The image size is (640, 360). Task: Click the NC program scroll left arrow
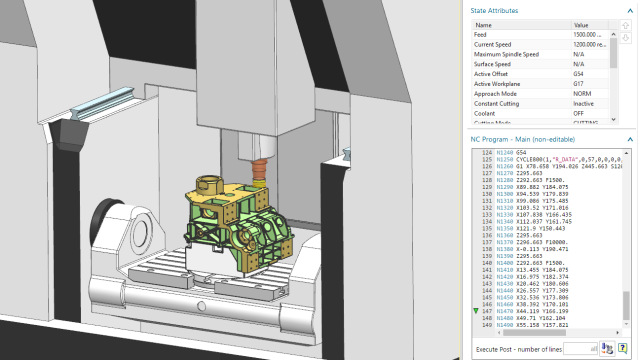(499, 333)
